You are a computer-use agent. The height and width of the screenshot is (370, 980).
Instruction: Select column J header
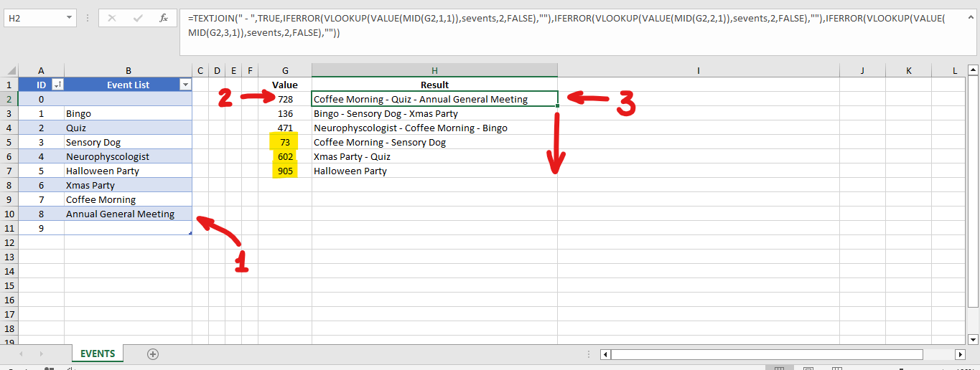click(x=862, y=70)
